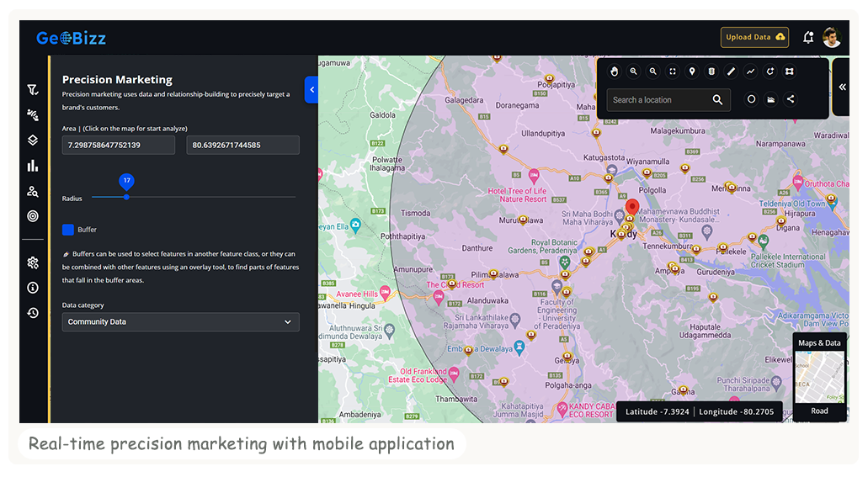Select the polyline draw tool

pos(750,72)
